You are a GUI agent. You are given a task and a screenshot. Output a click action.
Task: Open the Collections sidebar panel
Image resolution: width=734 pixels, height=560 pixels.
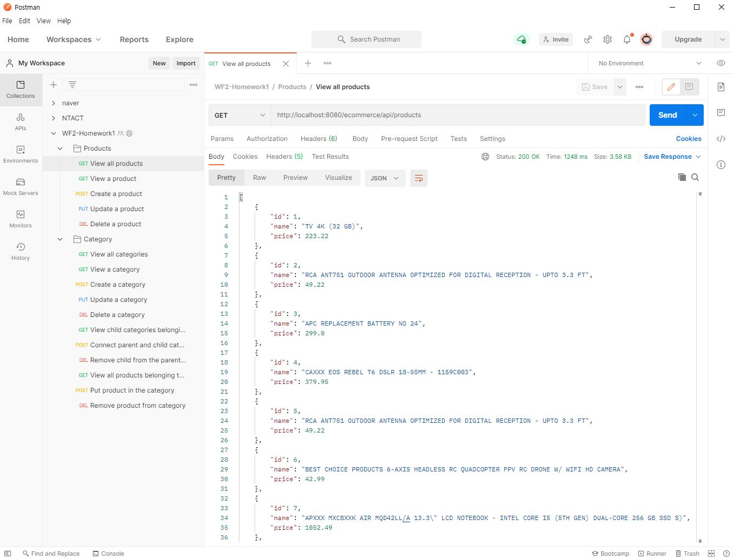[x=21, y=90]
